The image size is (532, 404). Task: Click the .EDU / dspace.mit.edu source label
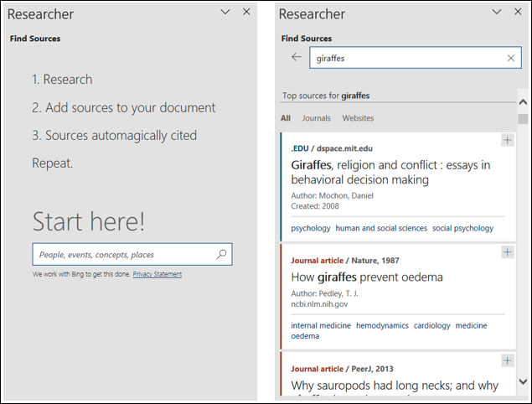(332, 148)
